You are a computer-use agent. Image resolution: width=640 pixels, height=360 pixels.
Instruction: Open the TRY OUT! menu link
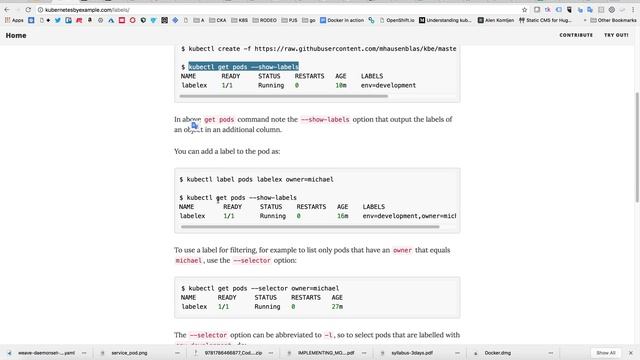pyautogui.click(x=616, y=35)
